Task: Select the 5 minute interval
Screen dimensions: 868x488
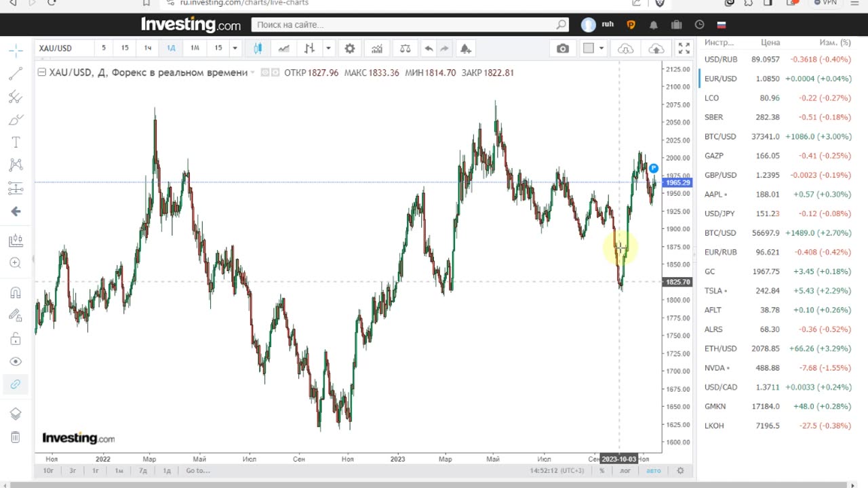Action: point(104,48)
